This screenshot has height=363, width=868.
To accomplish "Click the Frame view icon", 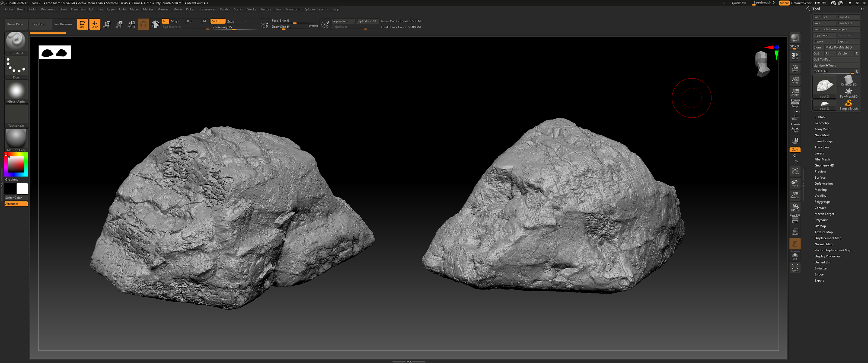I will (794, 171).
